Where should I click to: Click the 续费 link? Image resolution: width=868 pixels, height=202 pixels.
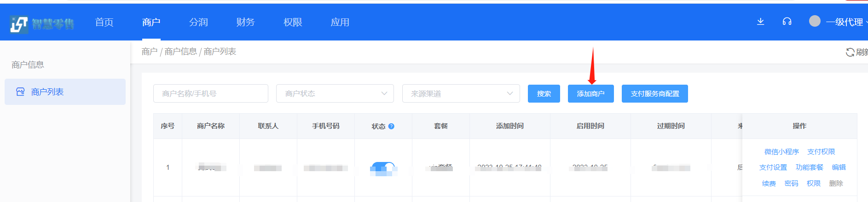tap(769, 184)
